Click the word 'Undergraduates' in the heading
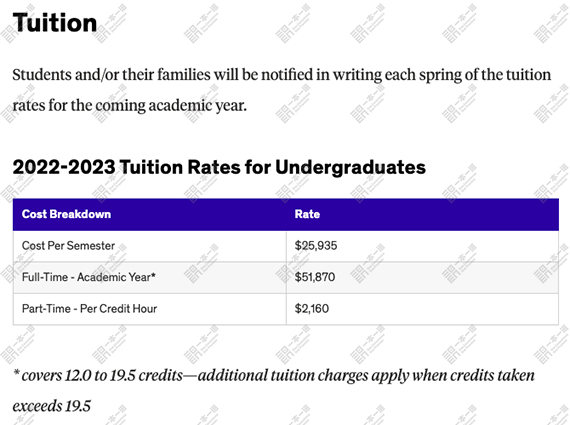The height and width of the screenshot is (425, 570). pyautogui.click(x=350, y=167)
